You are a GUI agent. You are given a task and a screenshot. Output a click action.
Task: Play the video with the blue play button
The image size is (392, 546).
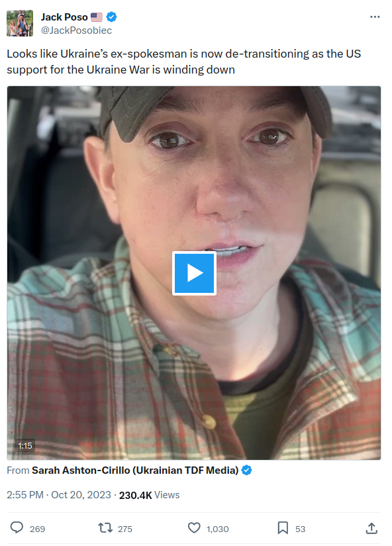[194, 273]
